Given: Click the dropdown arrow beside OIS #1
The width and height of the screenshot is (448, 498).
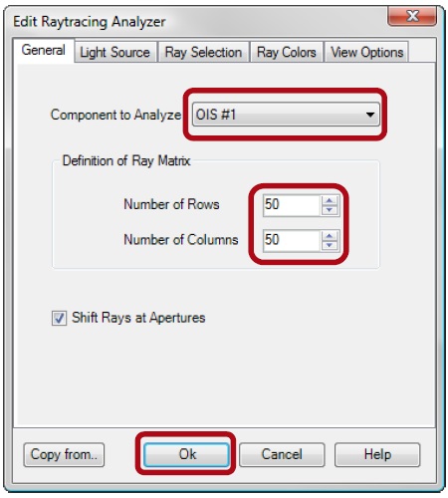Looking at the screenshot, I should click(x=370, y=115).
